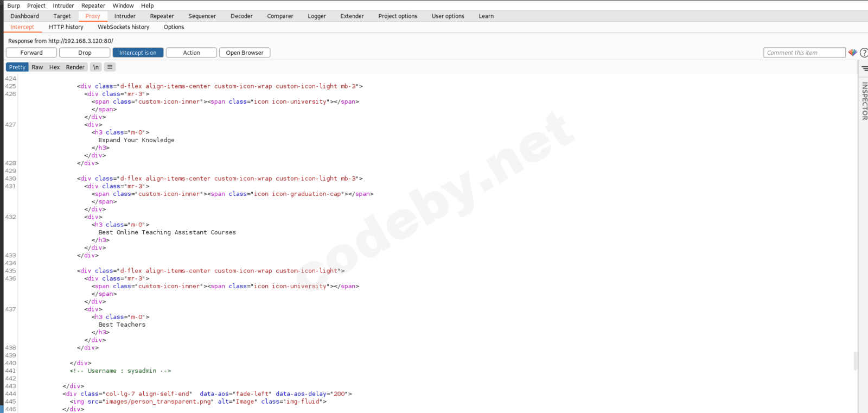Toggle the Intercept is on button

coord(138,53)
